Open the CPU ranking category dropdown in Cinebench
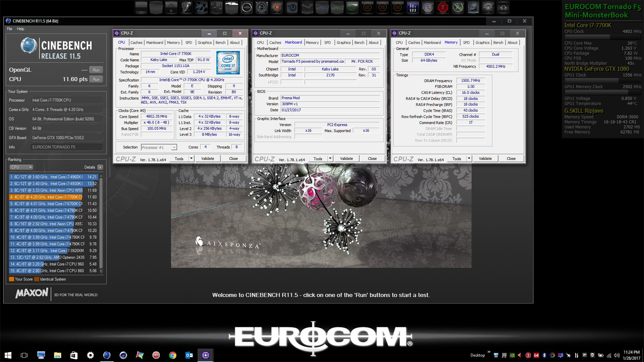Viewport: 644px width, 362px height. click(x=21, y=167)
